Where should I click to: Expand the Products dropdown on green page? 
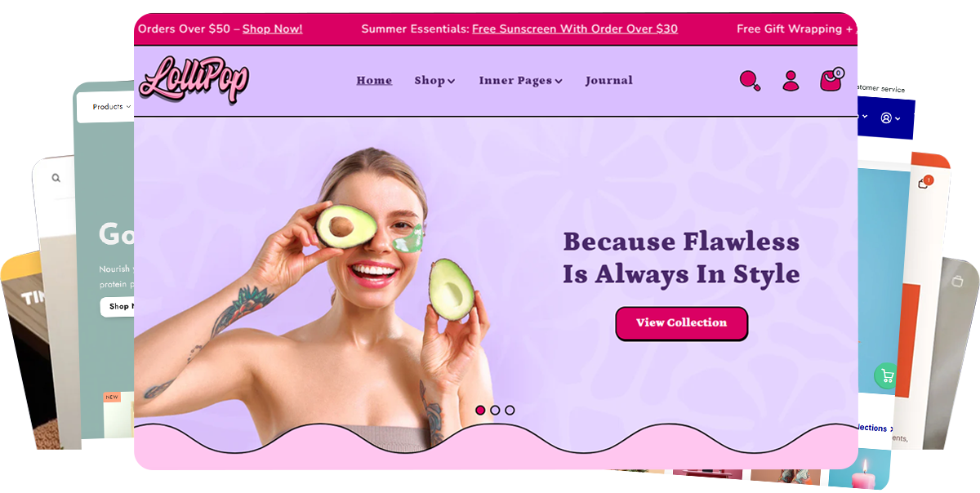coord(112,107)
